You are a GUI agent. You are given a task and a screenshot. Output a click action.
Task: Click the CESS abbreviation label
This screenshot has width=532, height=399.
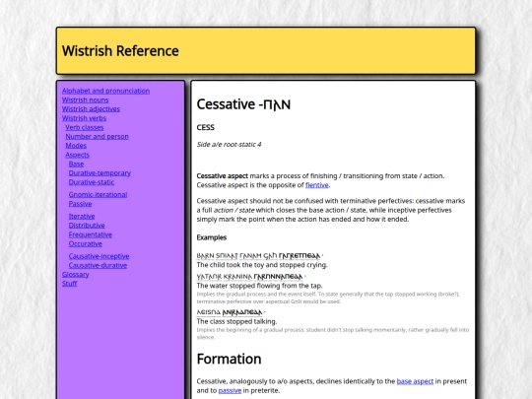click(x=206, y=127)
